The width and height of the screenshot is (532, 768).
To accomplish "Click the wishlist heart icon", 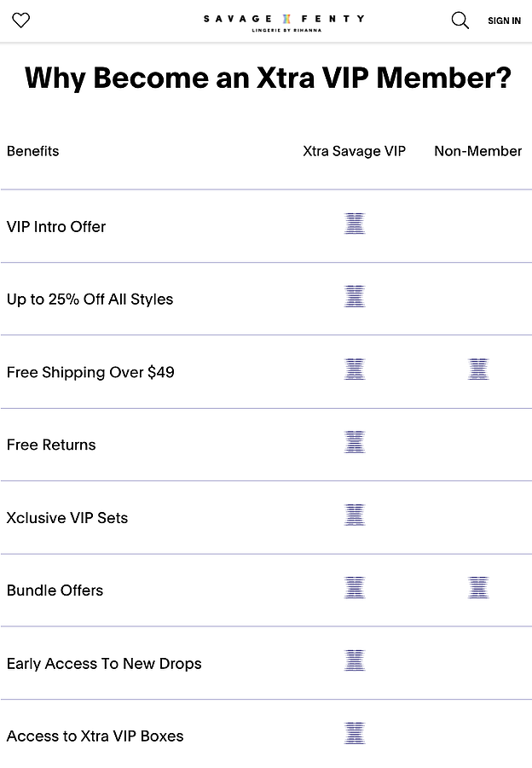I will point(20,20).
